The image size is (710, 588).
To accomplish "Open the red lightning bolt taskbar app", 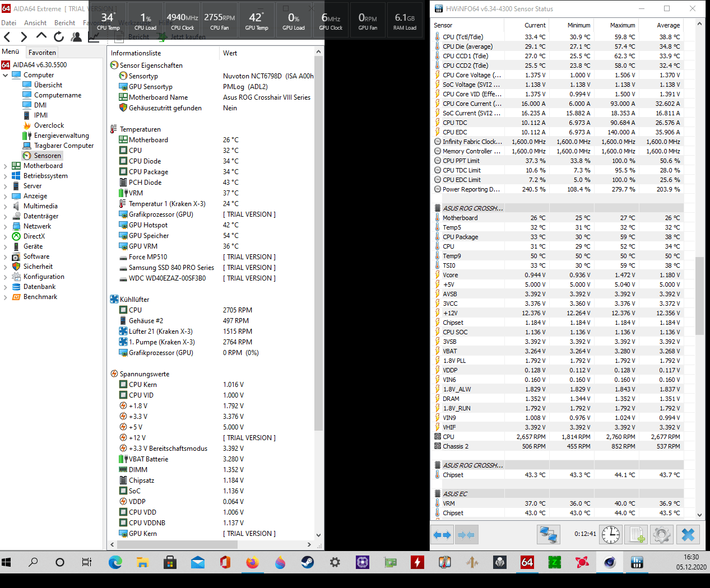I will coord(417,562).
